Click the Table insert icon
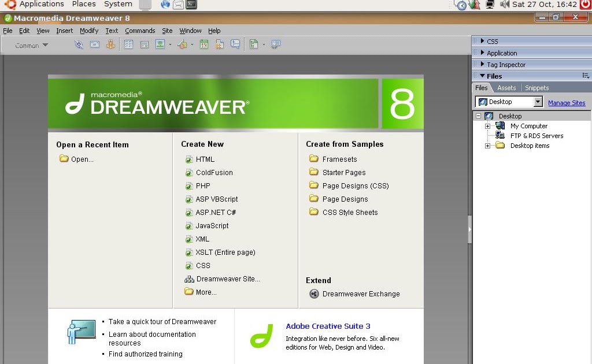This screenshot has width=592, height=364. coord(128,44)
